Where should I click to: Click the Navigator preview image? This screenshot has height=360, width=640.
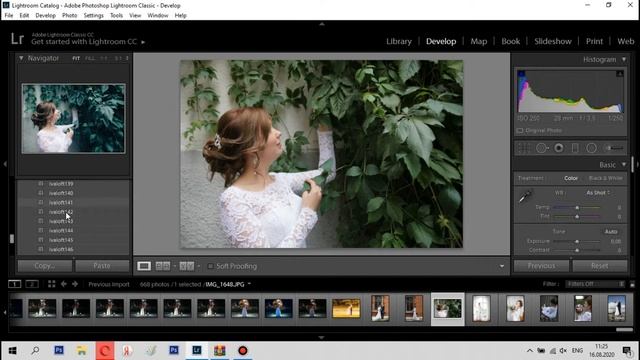73,118
